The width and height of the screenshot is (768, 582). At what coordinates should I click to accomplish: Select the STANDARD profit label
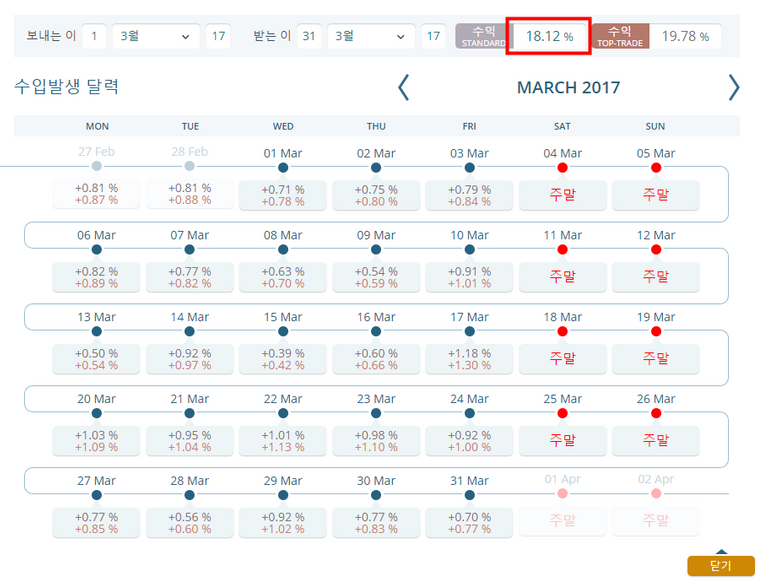tap(481, 37)
